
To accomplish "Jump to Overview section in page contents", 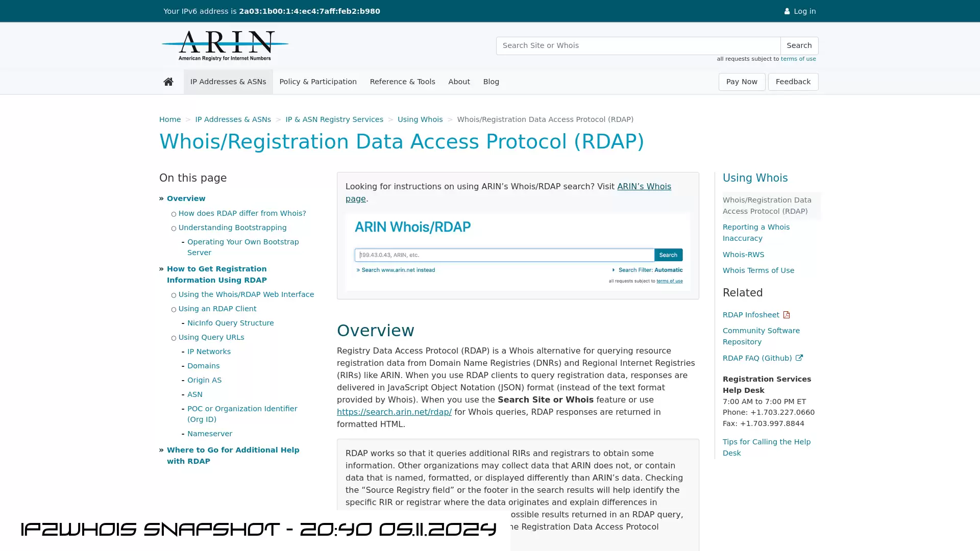I will click(186, 198).
